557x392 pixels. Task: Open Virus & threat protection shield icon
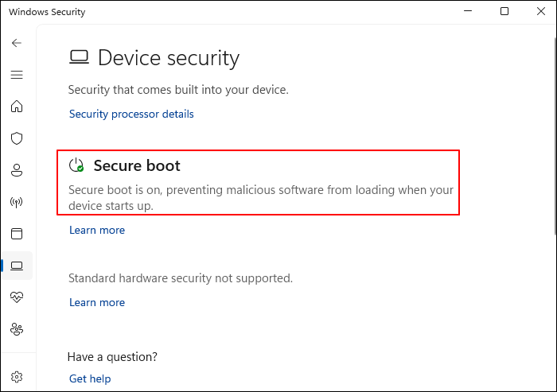[x=17, y=138]
